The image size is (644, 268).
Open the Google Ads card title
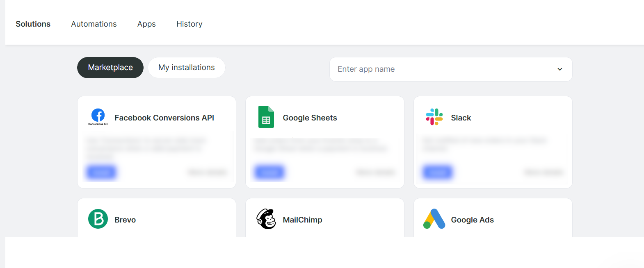click(472, 220)
